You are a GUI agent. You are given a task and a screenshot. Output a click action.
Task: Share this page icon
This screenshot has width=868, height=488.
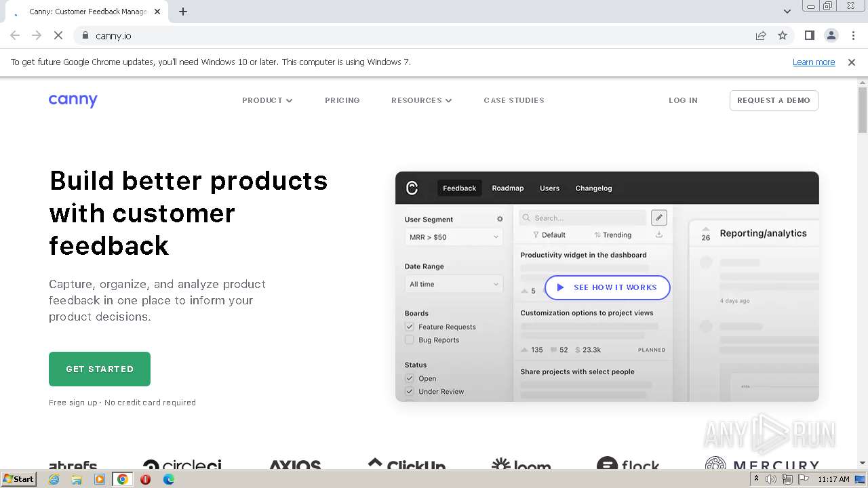(761, 35)
